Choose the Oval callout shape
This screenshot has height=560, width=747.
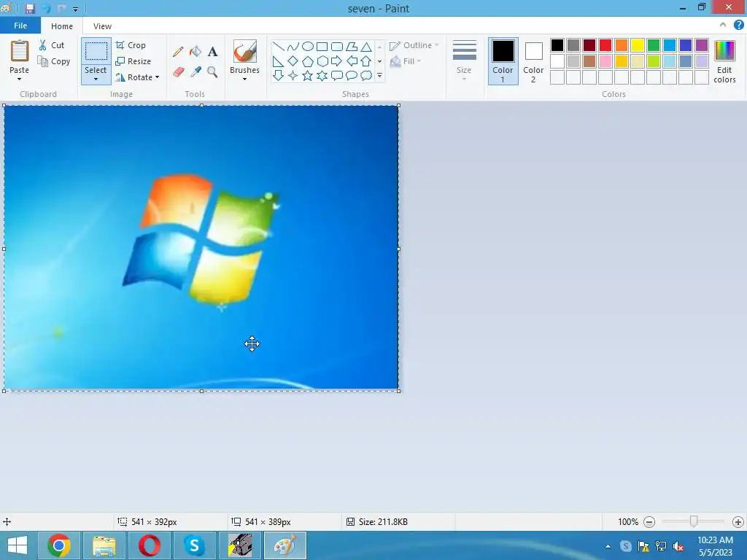[352, 75]
